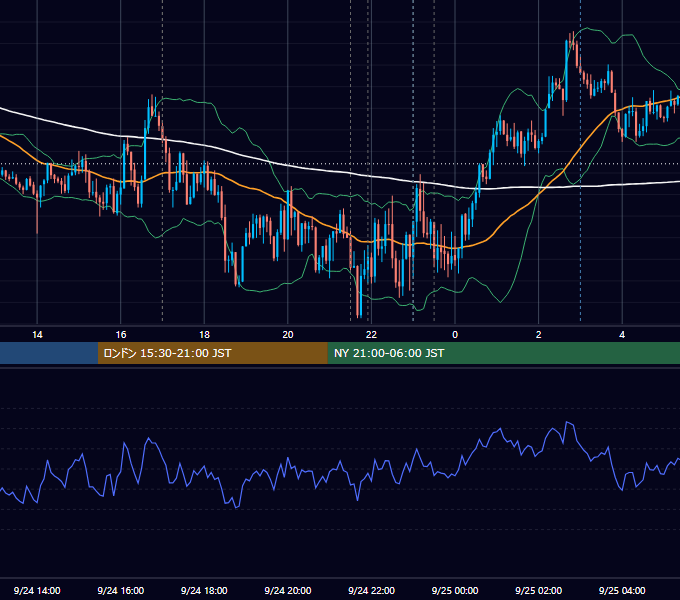Click hour label 4 on price chart axis
The width and height of the screenshot is (680, 600).
[622, 335]
